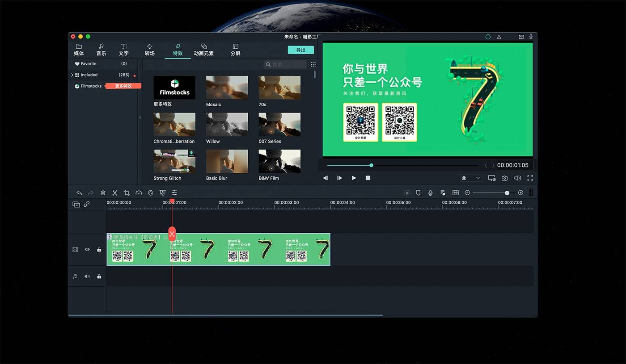Mute the audio track speaker

coord(87,276)
